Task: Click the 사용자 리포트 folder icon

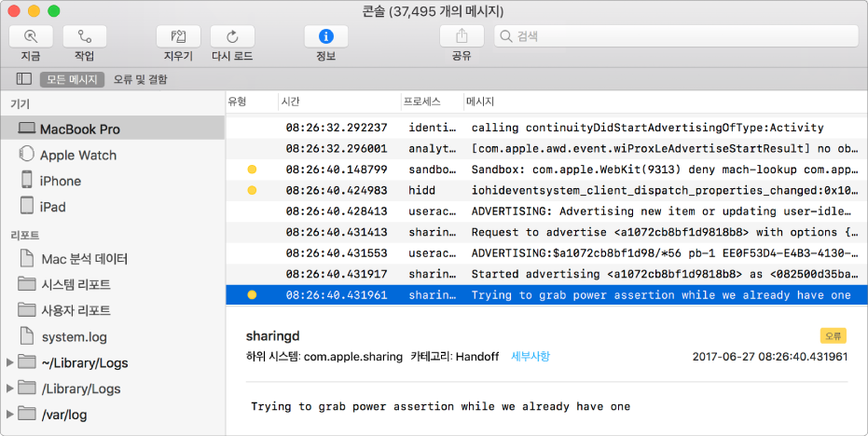Action: point(26,310)
